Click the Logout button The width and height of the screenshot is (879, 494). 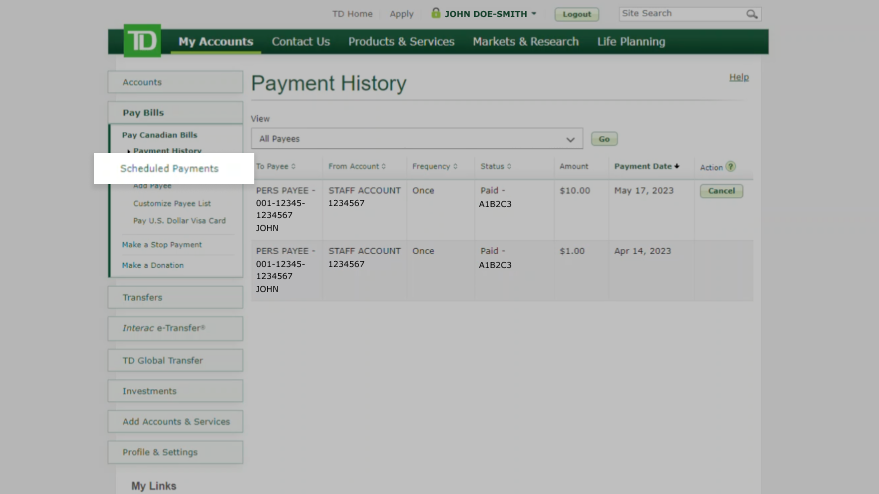tap(577, 14)
